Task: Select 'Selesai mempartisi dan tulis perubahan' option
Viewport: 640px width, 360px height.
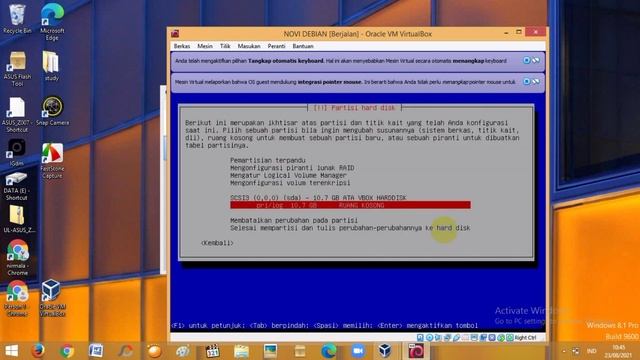Action: 350,228
